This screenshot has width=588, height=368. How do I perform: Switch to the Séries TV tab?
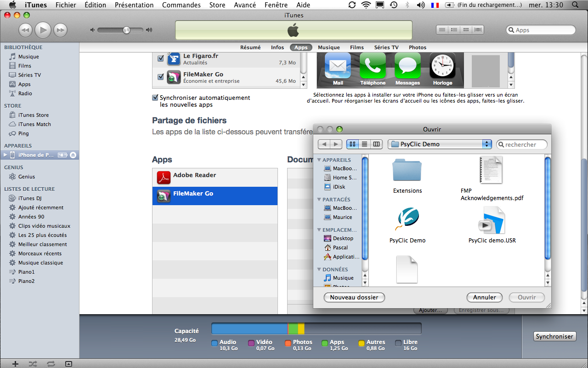point(386,47)
